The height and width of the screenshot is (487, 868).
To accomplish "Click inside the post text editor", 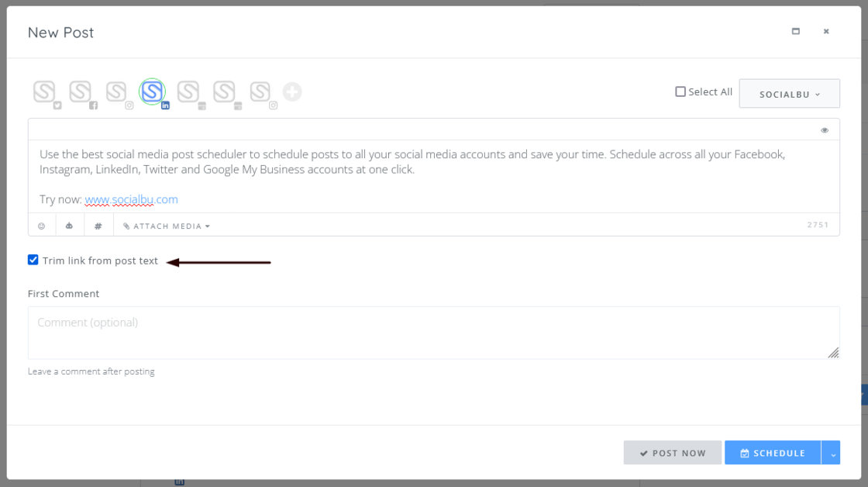I will pos(432,177).
